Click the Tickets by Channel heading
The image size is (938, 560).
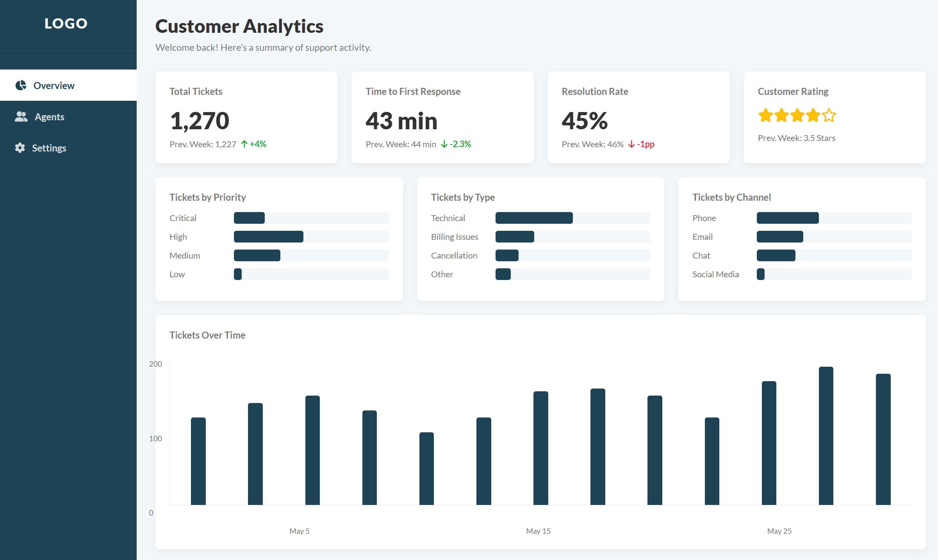(x=731, y=197)
